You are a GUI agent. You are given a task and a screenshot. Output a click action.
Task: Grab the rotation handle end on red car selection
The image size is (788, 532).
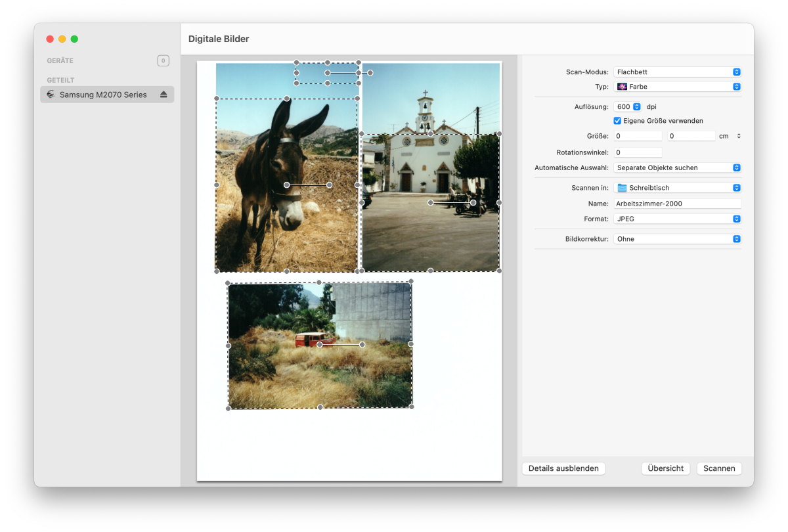[x=362, y=345]
